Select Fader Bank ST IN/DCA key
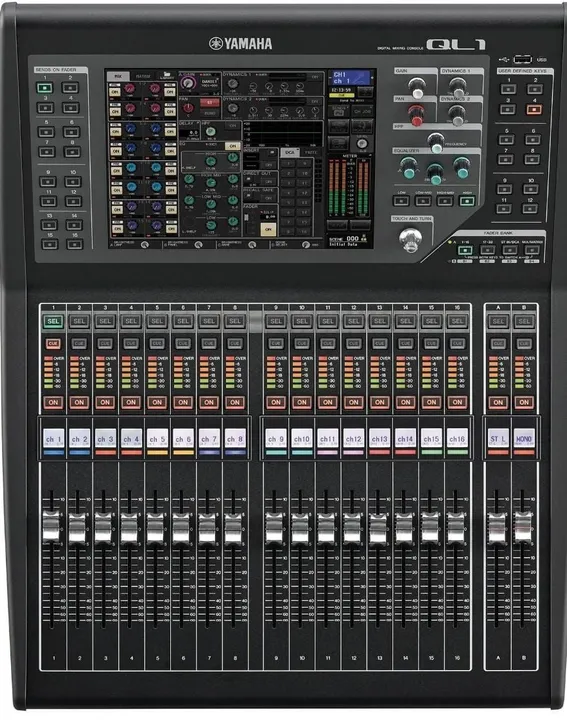 click(510, 250)
